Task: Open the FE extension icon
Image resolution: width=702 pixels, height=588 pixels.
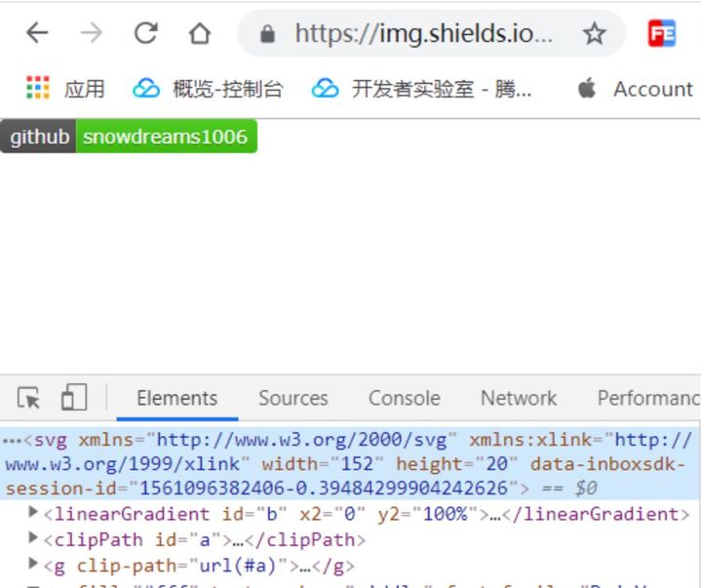Action: pyautogui.click(x=662, y=33)
